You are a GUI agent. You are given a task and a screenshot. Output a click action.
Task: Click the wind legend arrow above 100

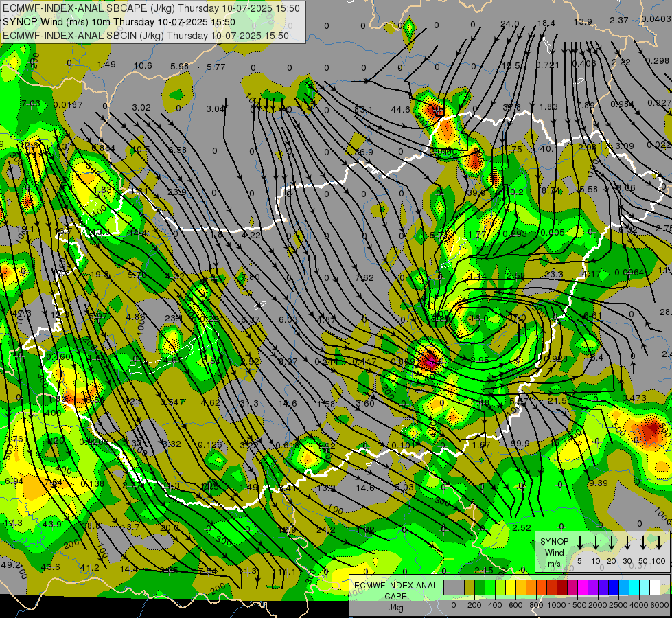[x=659, y=543]
